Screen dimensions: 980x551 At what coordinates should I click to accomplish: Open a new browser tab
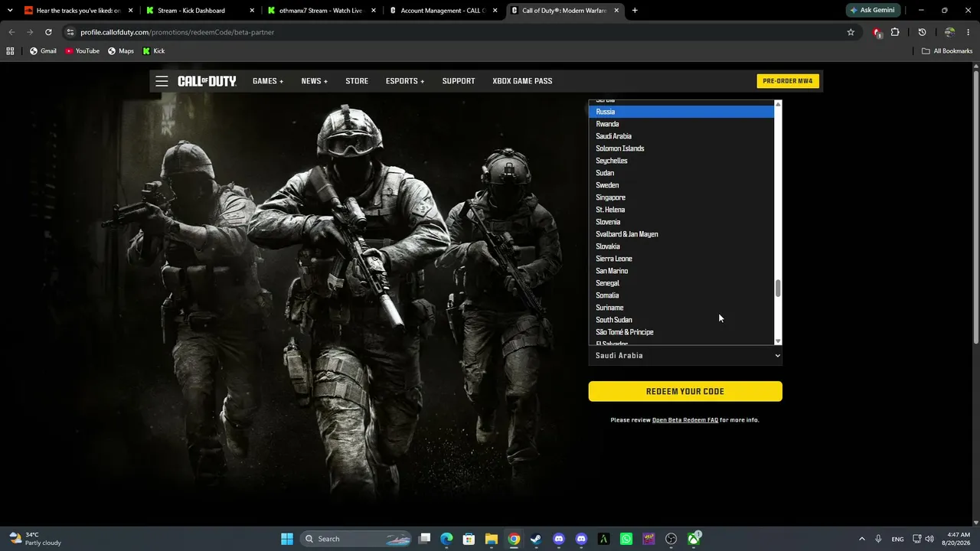pos(635,11)
